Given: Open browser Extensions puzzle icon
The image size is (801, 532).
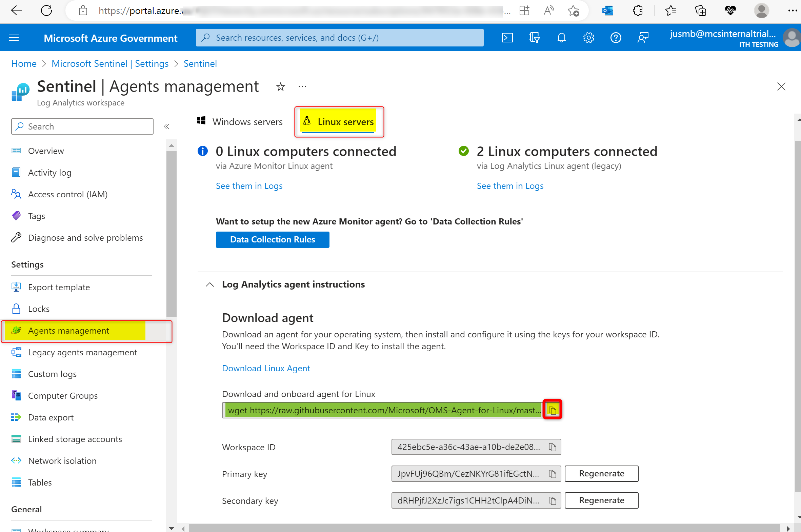Looking at the screenshot, I should click(638, 11).
